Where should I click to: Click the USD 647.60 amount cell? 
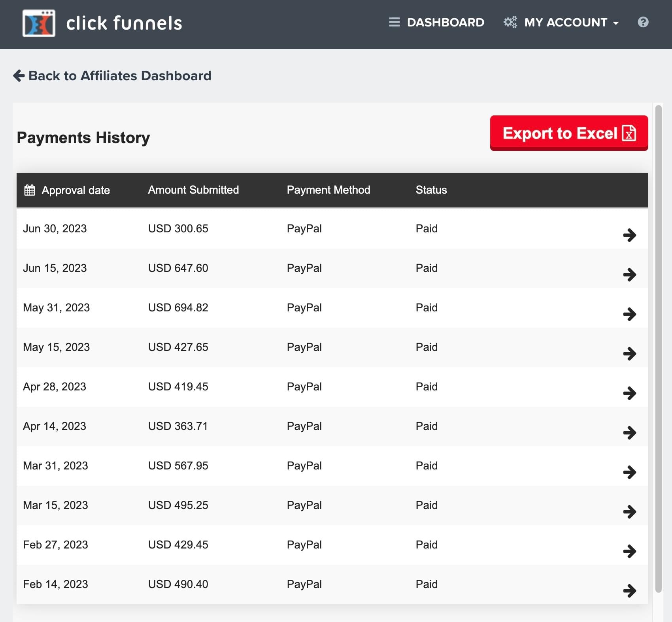pyautogui.click(x=178, y=268)
